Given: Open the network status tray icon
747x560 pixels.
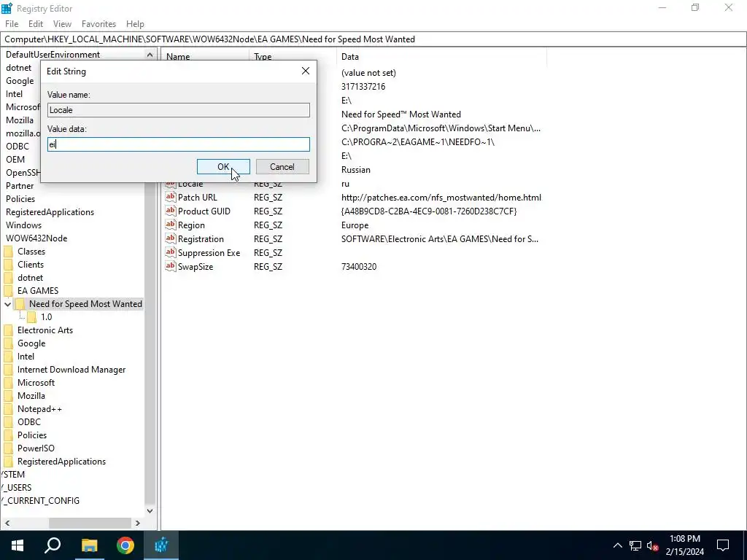Looking at the screenshot, I should point(635,545).
